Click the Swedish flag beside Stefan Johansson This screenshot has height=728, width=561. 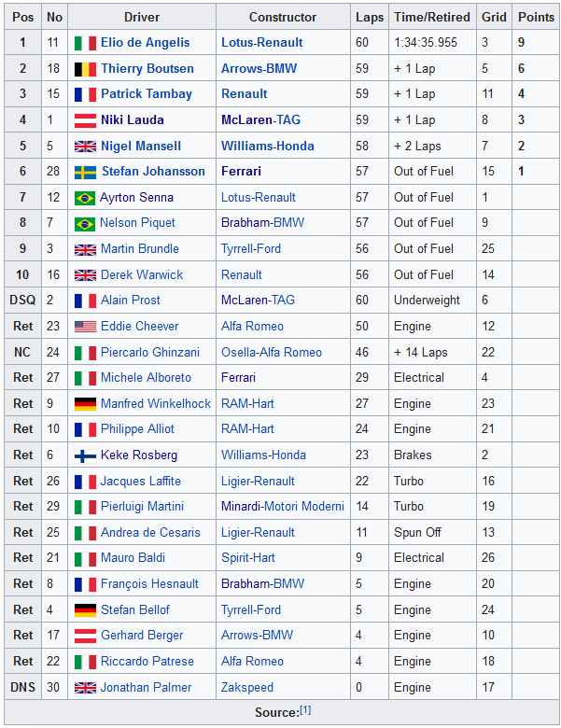(85, 172)
